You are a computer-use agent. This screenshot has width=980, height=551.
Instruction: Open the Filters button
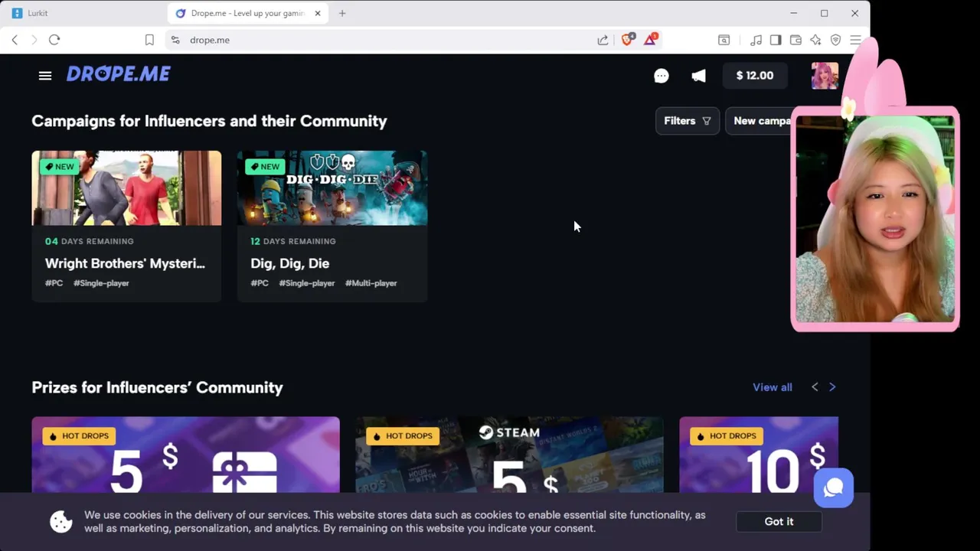pos(688,121)
